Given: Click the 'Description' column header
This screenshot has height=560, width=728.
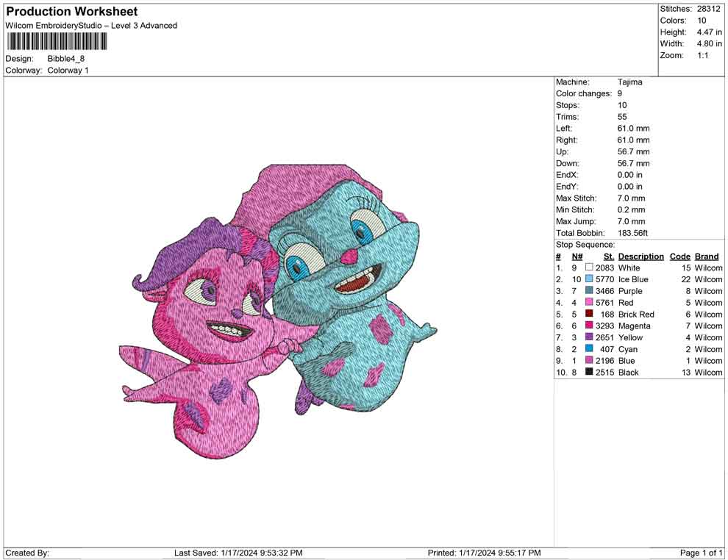Looking at the screenshot, I should coord(640,256).
